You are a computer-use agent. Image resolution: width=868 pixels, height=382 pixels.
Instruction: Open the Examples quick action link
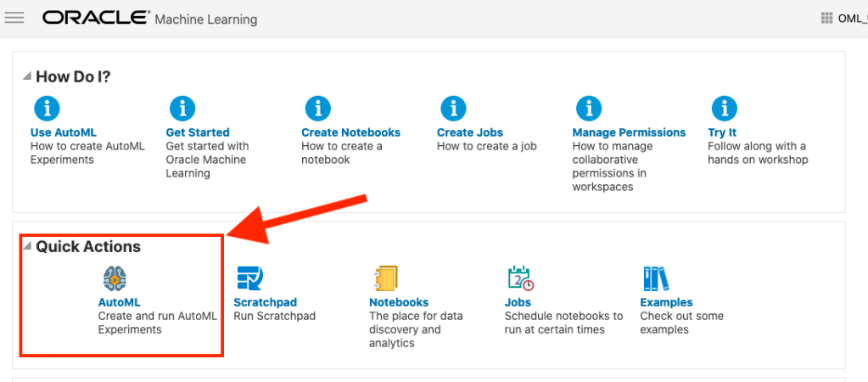pos(666,302)
